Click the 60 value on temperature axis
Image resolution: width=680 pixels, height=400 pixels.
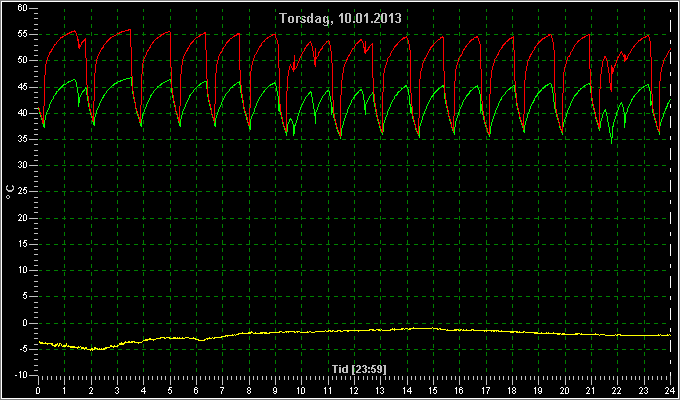pos(23,8)
